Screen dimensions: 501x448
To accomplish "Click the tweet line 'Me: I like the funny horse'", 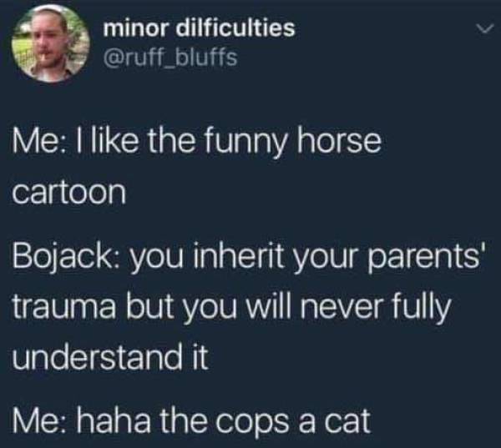I will [x=197, y=141].
